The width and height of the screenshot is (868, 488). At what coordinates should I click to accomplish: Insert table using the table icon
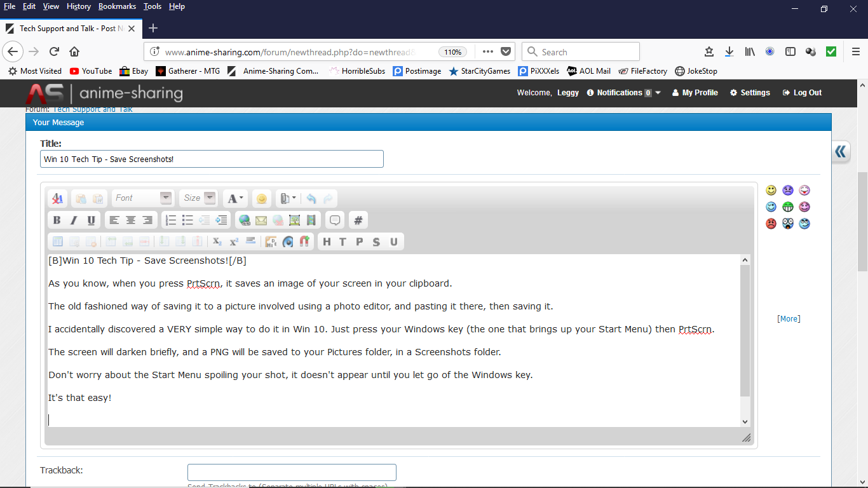pyautogui.click(x=57, y=241)
